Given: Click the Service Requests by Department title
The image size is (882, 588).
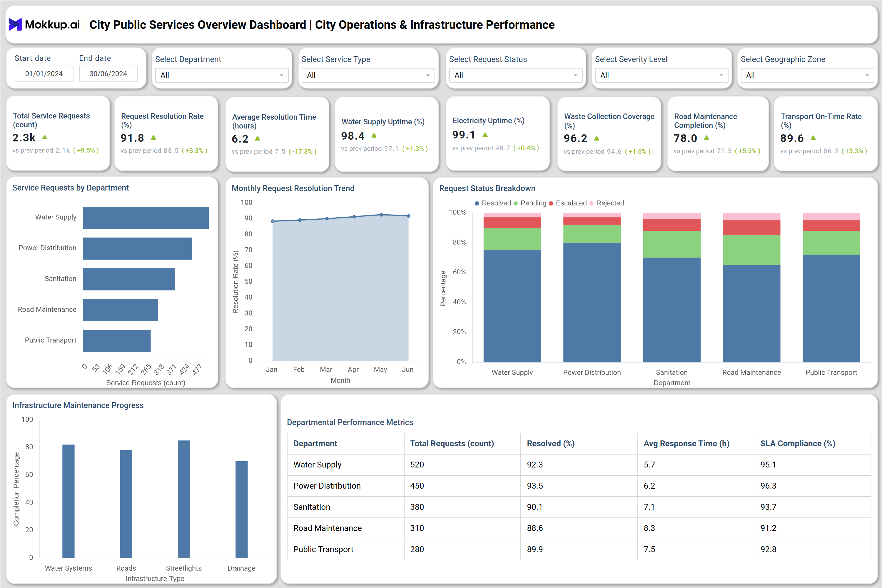Looking at the screenshot, I should point(71,188).
